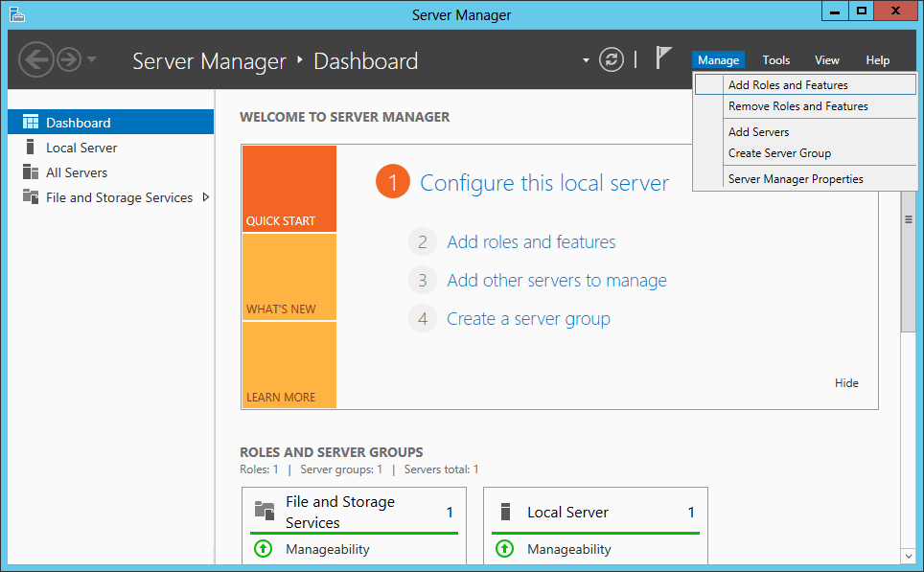Choose Add Servers from Manage menu
Viewport: 924px width, 572px height.
(805, 132)
